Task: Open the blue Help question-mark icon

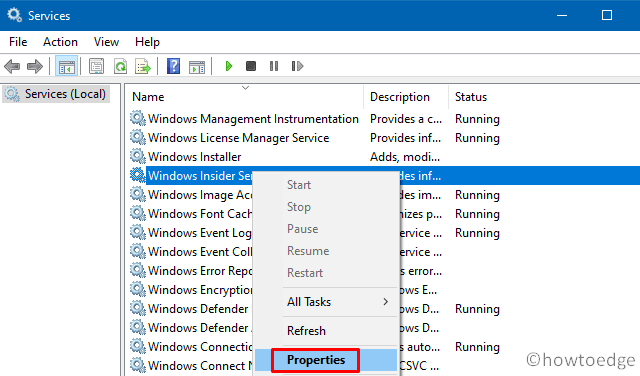Action: tap(173, 66)
